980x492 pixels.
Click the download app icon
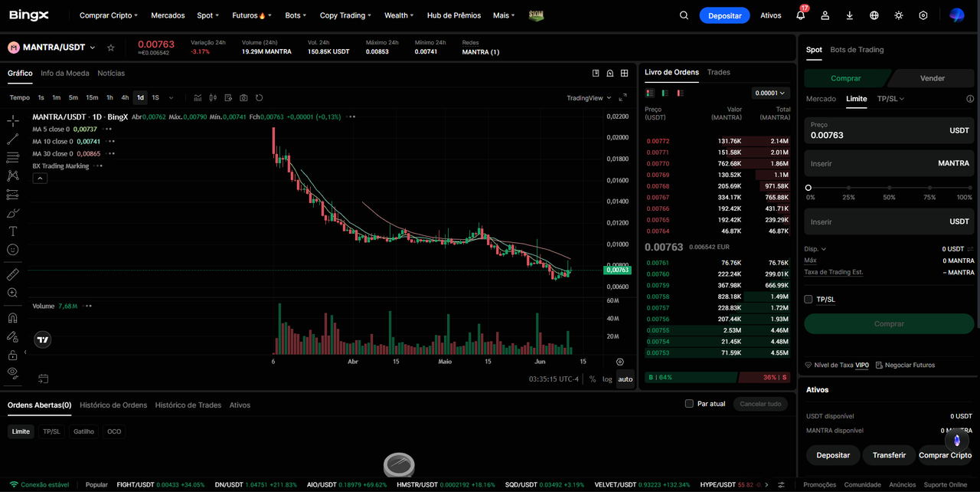[849, 15]
